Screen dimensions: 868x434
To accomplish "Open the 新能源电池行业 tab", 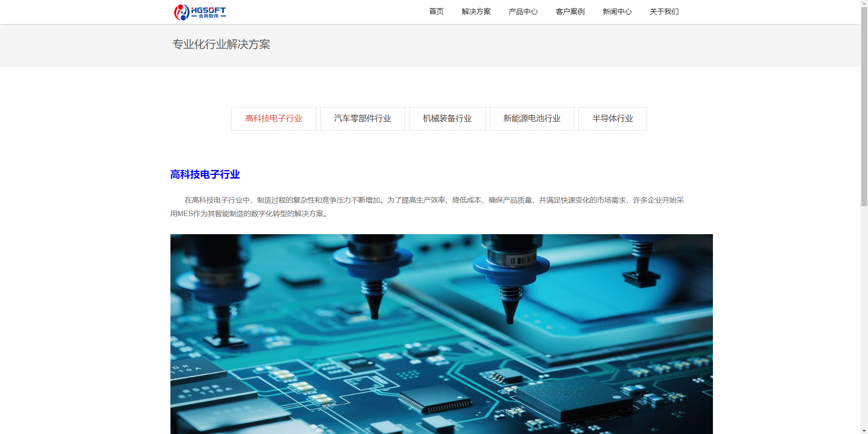I will pos(532,119).
